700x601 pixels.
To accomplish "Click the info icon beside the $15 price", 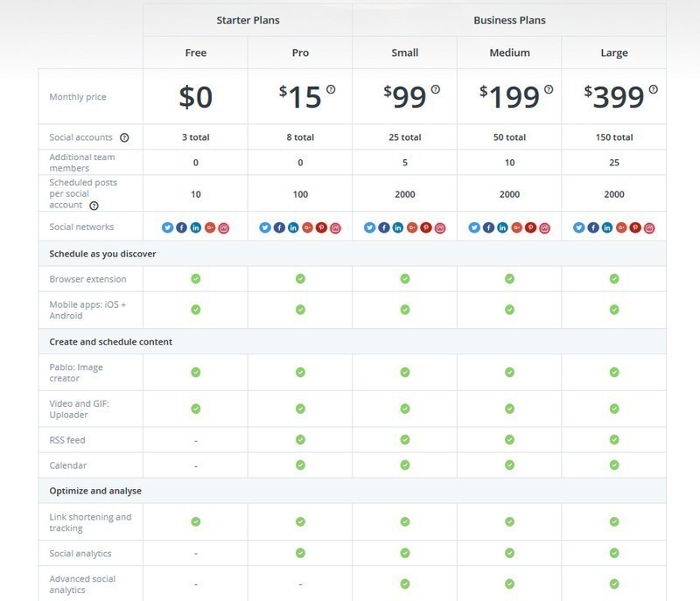I will (x=331, y=89).
